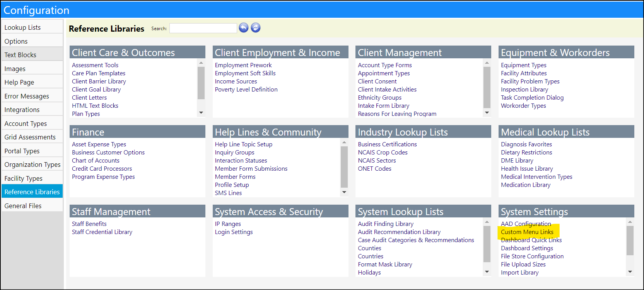This screenshot has width=644, height=290.
Task: Open the Inspection Library link
Action: [x=524, y=90]
